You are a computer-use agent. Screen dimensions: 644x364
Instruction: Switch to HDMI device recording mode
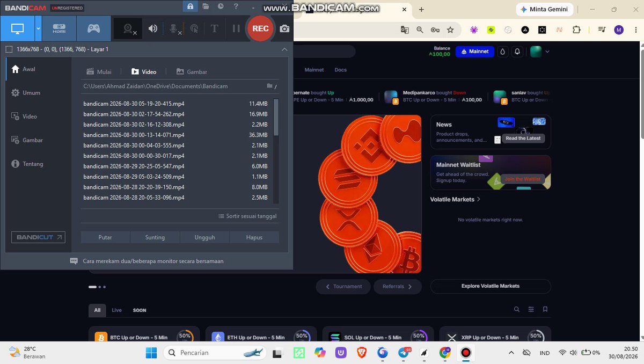point(59,28)
